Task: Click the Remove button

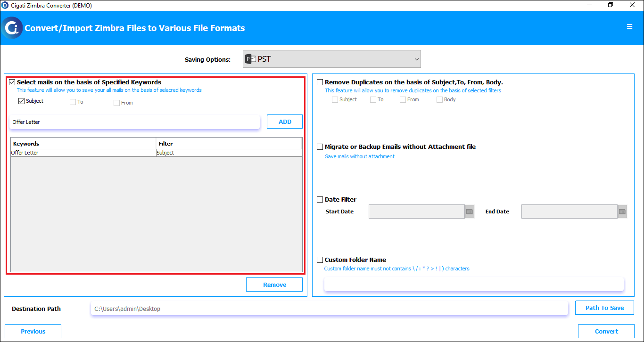Action: coord(274,285)
